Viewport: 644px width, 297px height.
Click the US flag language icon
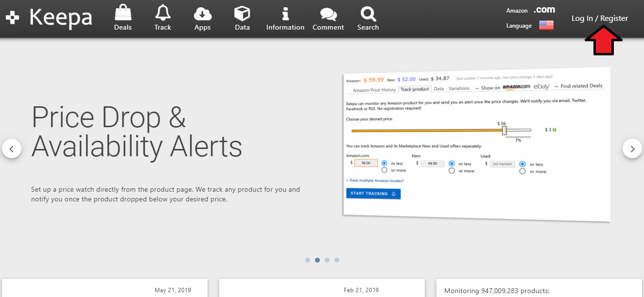[x=546, y=25]
